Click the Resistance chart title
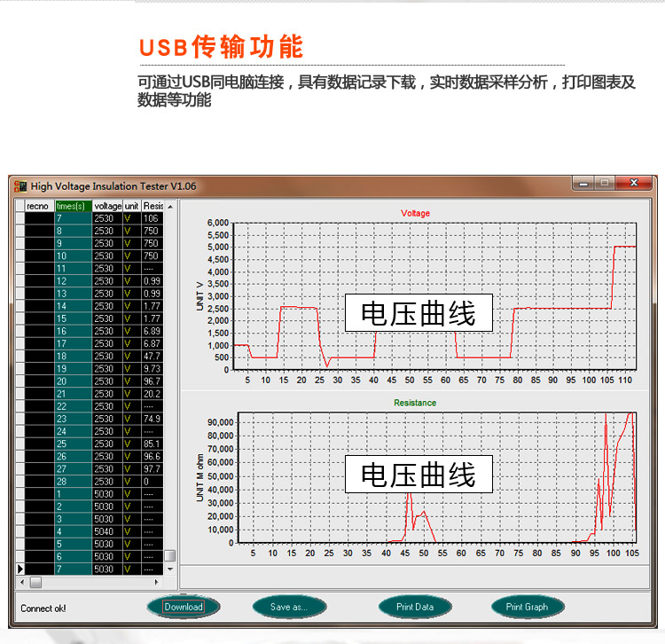The width and height of the screenshot is (665, 644). pyautogui.click(x=415, y=403)
